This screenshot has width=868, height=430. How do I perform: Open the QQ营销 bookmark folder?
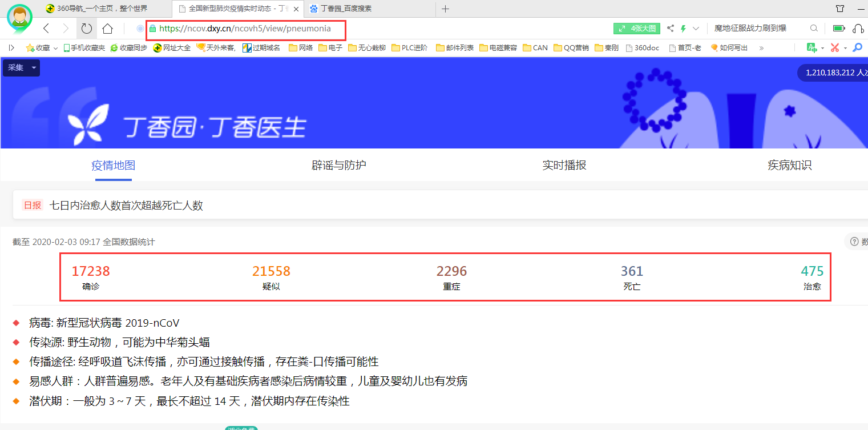point(571,48)
